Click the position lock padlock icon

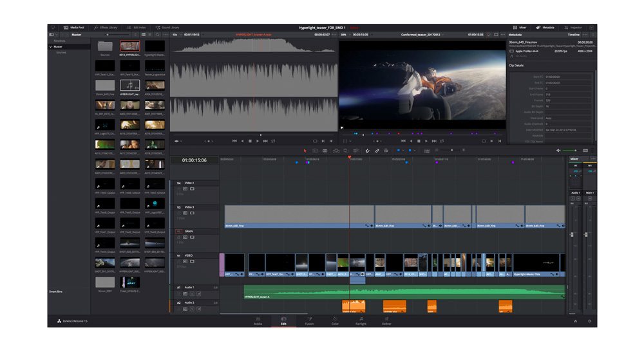point(386,151)
